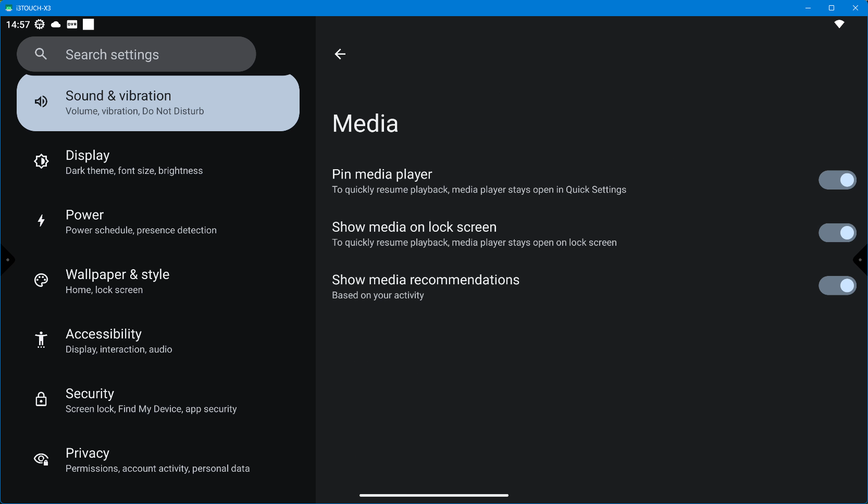868x504 pixels.
Task: Click the Security padlock icon
Action: pyautogui.click(x=41, y=399)
